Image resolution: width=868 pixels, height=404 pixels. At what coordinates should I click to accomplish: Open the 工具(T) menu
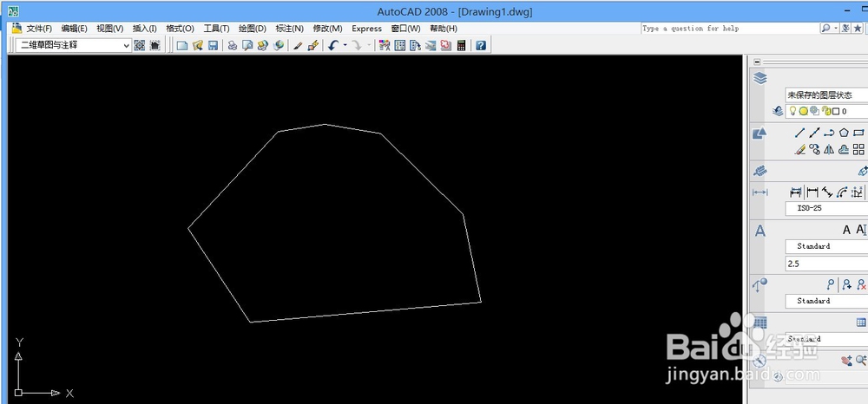pyautogui.click(x=216, y=29)
